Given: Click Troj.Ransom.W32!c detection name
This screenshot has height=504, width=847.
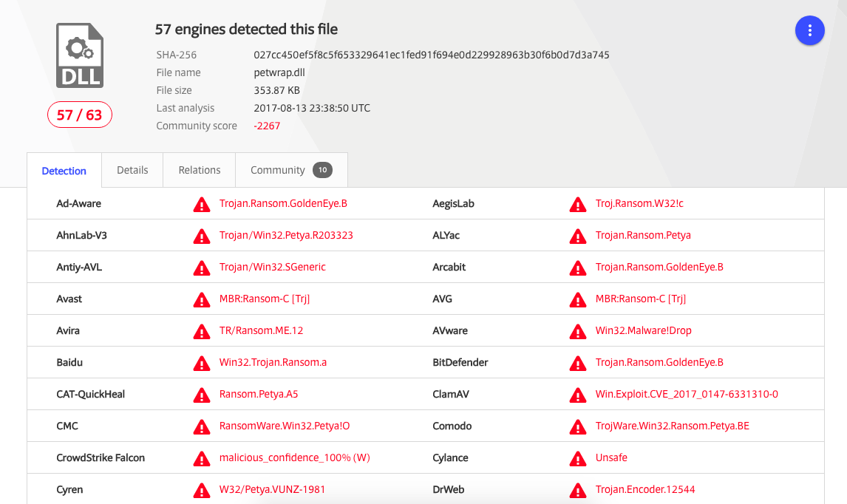Looking at the screenshot, I should (x=639, y=204).
